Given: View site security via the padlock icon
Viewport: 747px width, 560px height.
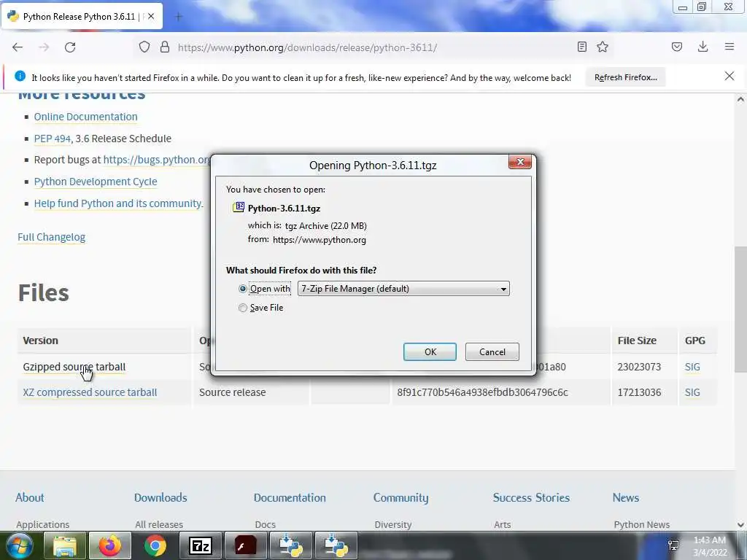Looking at the screenshot, I should [165, 47].
